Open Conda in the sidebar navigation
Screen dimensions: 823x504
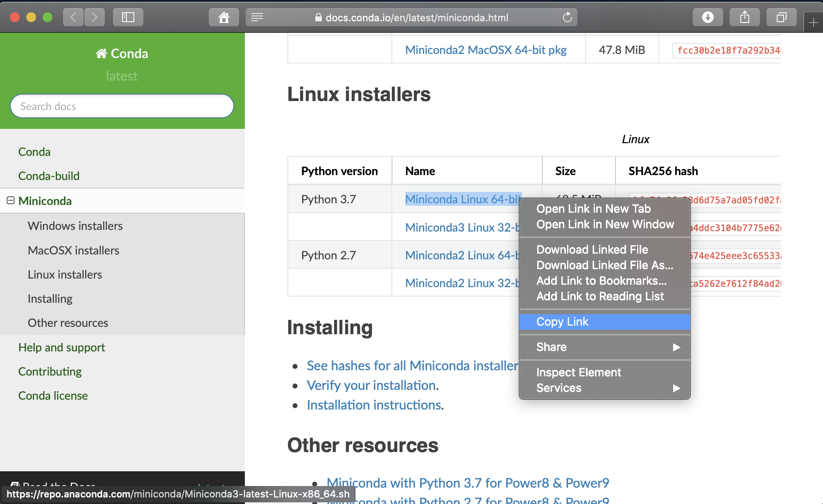[34, 152]
